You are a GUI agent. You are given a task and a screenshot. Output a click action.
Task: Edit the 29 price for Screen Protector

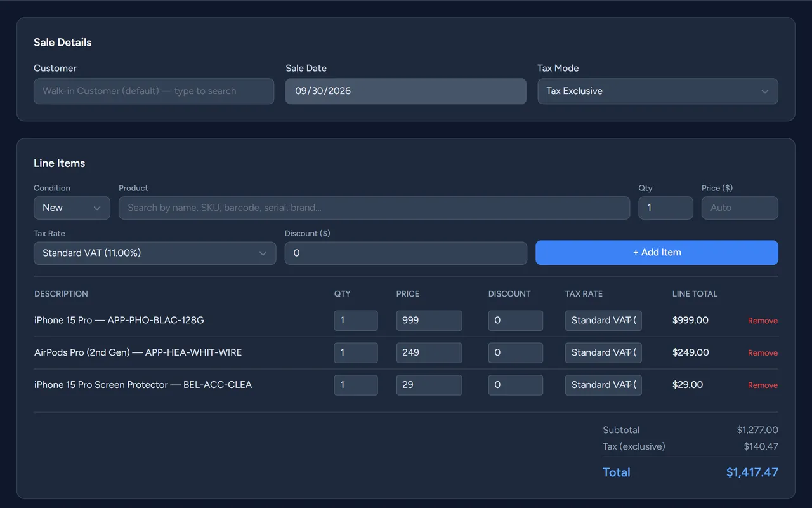coord(429,385)
